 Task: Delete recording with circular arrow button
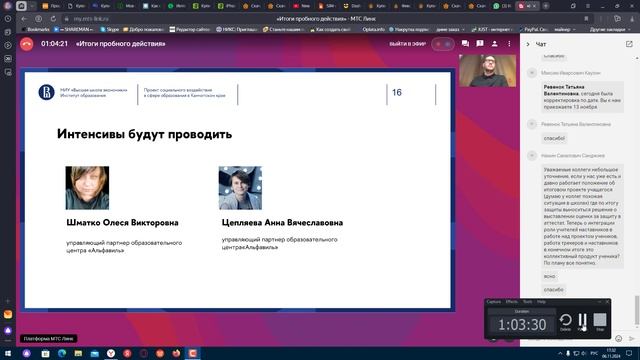(566, 322)
